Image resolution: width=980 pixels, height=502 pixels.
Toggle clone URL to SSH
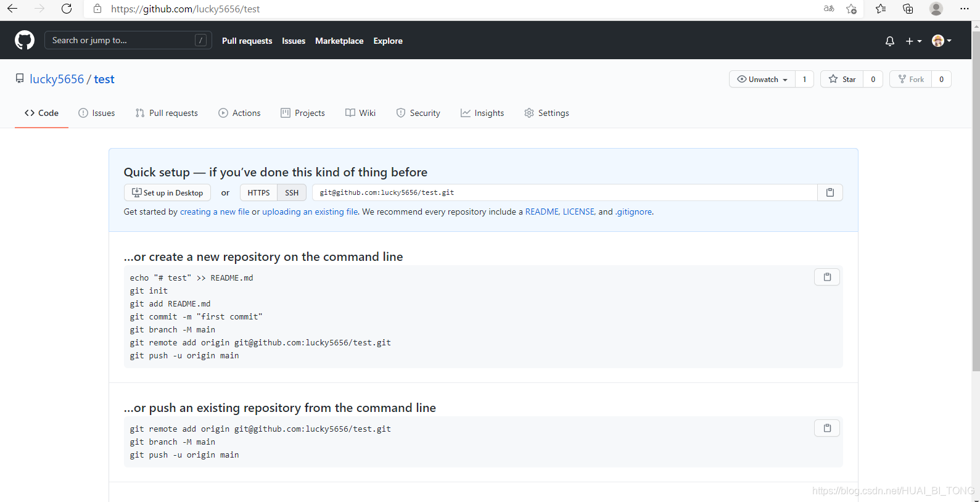pos(292,192)
